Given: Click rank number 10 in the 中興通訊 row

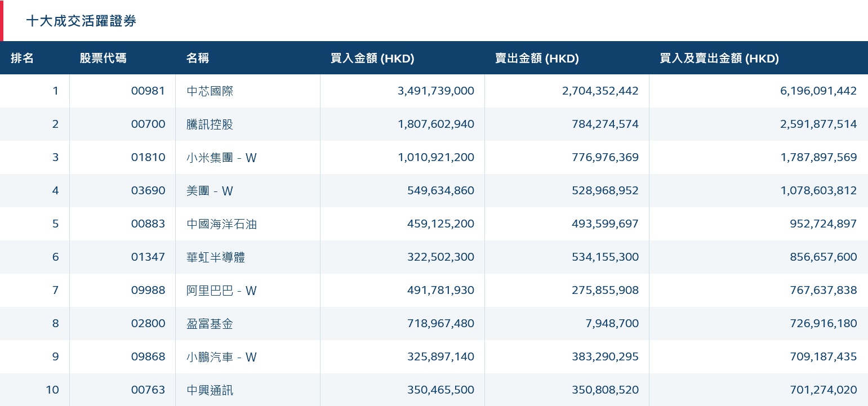Looking at the screenshot, I should pyautogui.click(x=52, y=390).
